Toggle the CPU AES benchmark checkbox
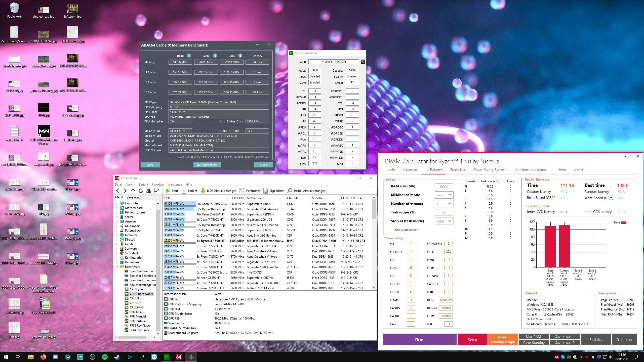The height and width of the screenshot is (362, 644). (127, 303)
